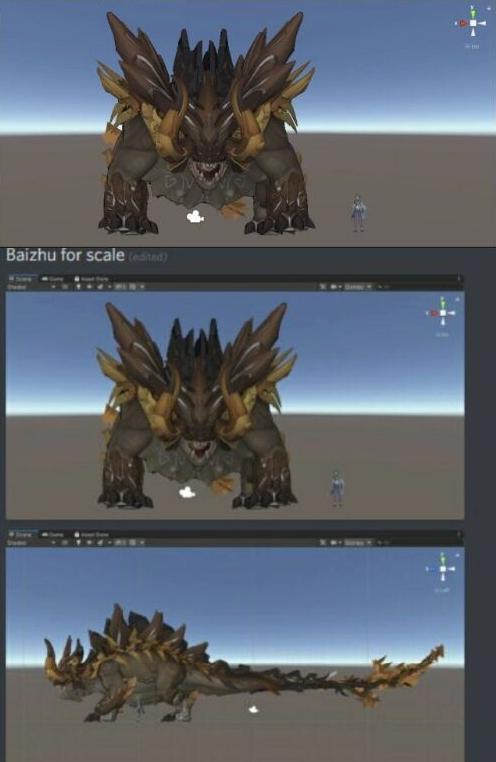Screen dimensions: 496x762
Task: Toggle scene lighting bulb in the middle window toolbar
Action: (x=78, y=287)
